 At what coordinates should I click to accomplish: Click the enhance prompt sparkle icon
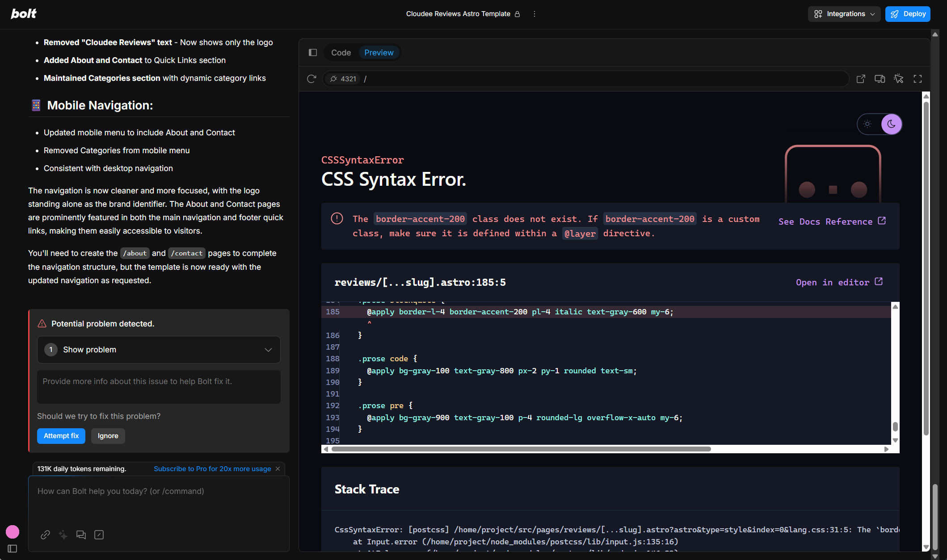63,535
